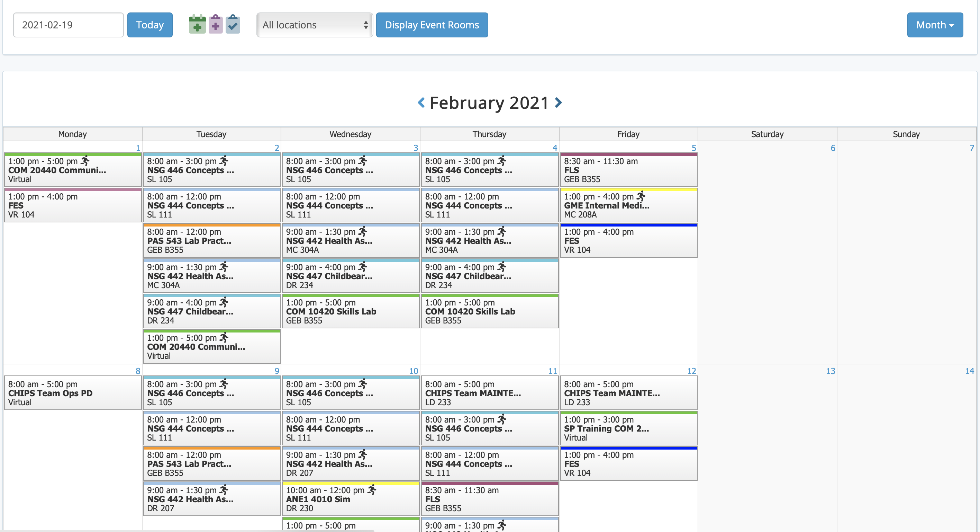Click running icon on Tuesday 9 NSG 442 event

tap(224, 490)
